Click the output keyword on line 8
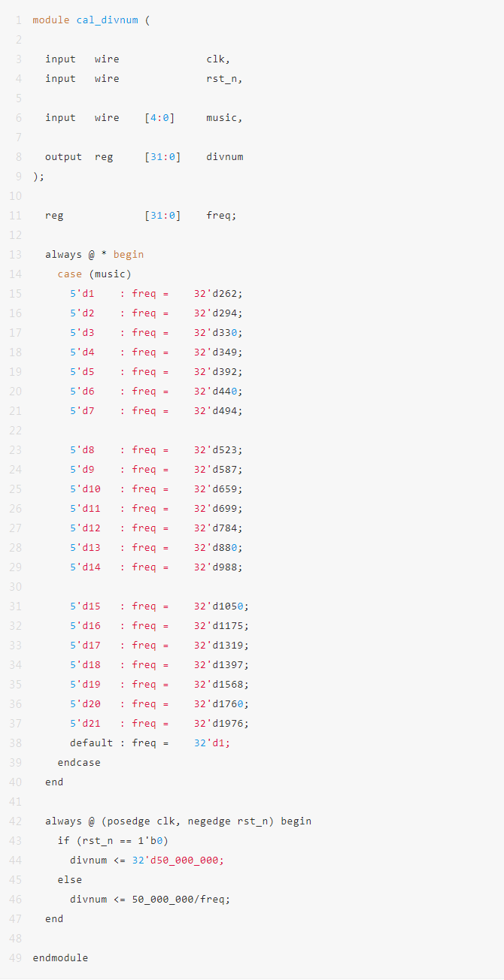Viewport: 504px width, 980px height. [x=63, y=157]
